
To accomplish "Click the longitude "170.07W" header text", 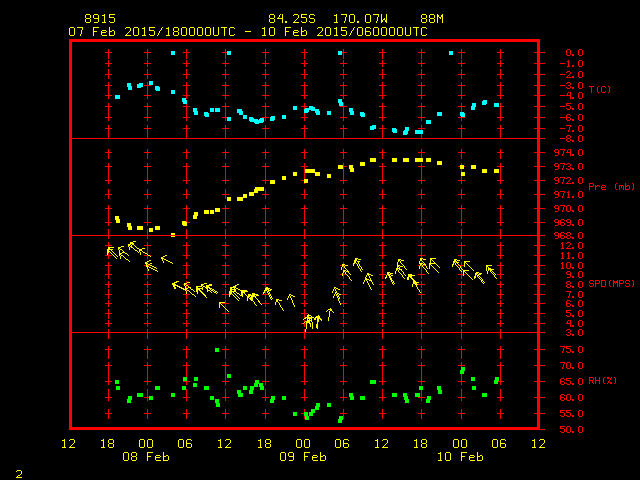I will pyautogui.click(x=360, y=19).
